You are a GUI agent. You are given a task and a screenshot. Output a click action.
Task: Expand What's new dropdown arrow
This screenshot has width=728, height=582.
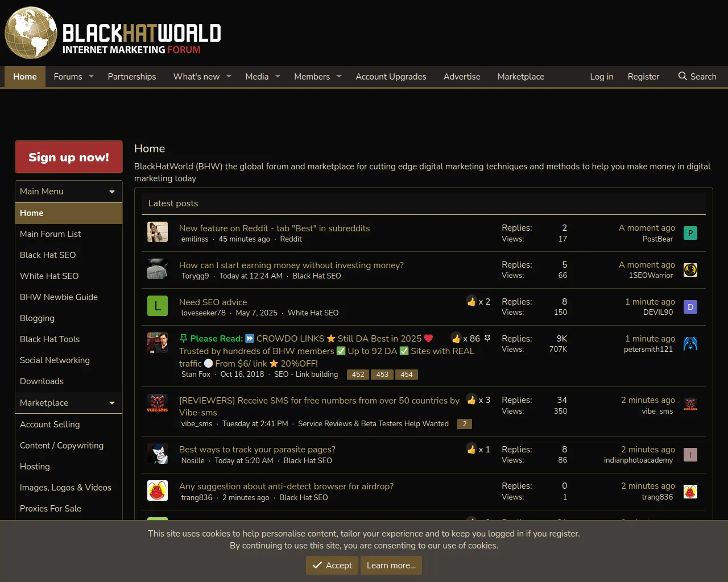click(229, 76)
